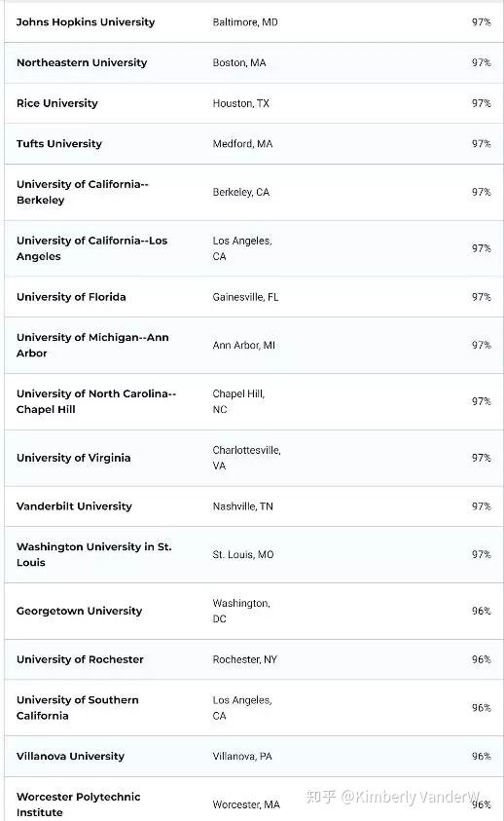Open University of North Carolina--Chapel Hill
The width and height of the screenshot is (504, 821).
pyautogui.click(x=96, y=401)
